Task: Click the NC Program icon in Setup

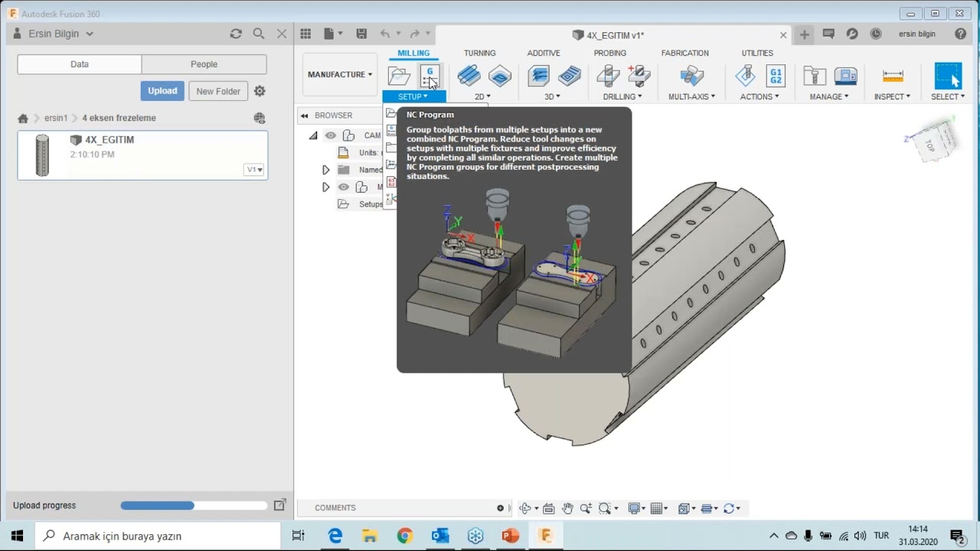Action: click(x=430, y=76)
